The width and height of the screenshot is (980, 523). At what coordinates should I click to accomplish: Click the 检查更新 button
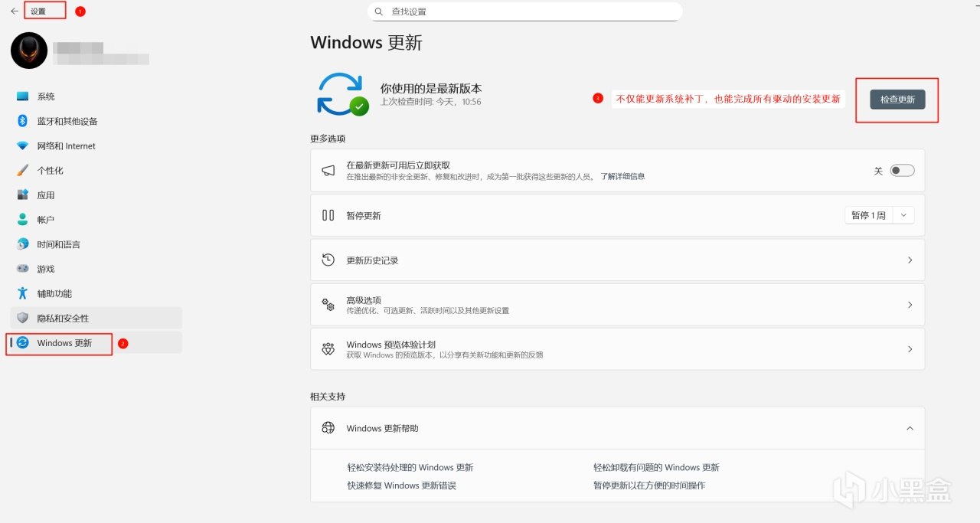click(897, 100)
